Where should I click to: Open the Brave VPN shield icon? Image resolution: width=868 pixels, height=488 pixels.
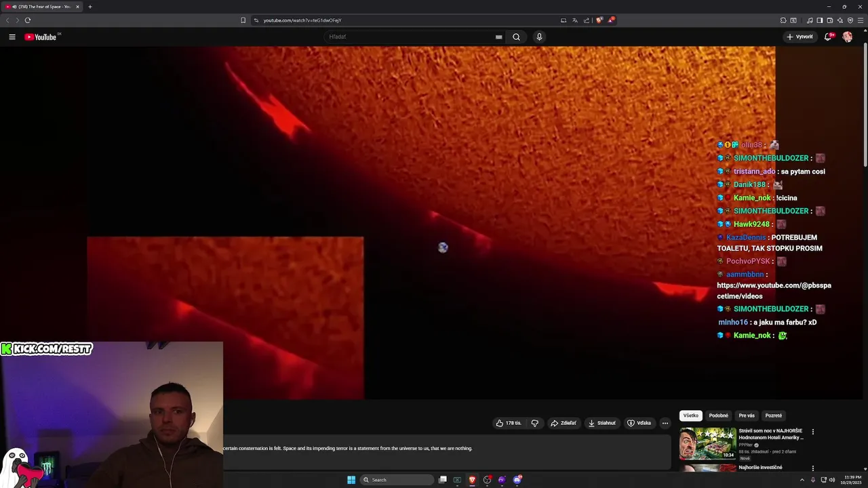[850, 20]
